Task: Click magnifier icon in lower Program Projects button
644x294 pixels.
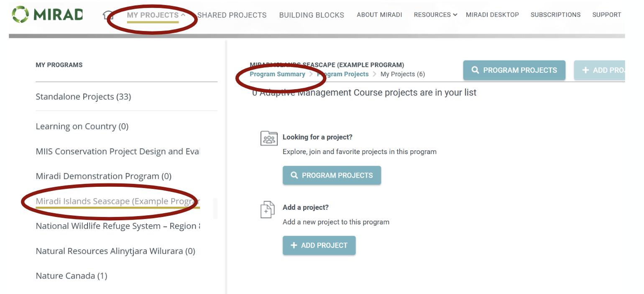Action: 294,175
